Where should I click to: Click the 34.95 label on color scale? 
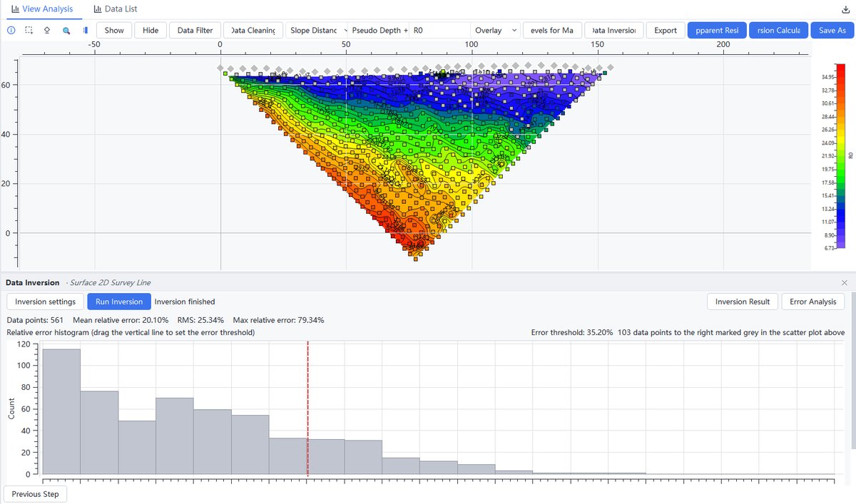pos(830,77)
